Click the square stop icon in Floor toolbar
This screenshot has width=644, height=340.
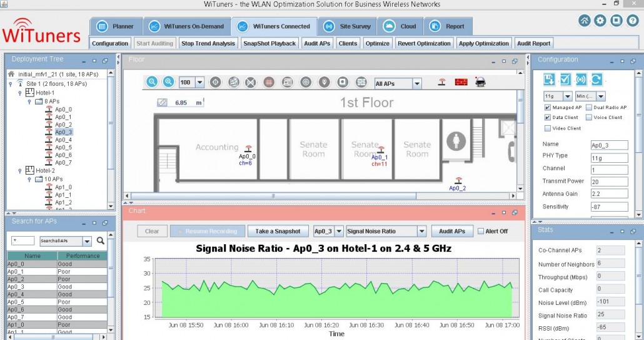pos(343,82)
